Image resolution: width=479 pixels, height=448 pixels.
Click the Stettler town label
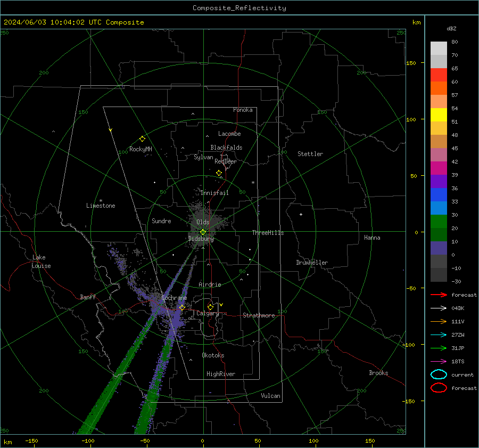(x=310, y=154)
